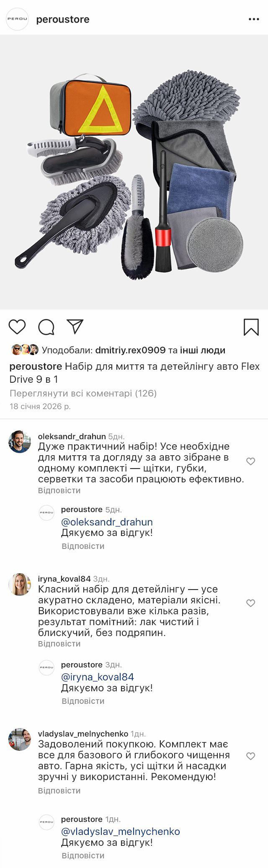
Task: Open peroustore username in the post header
Action: point(63,19)
